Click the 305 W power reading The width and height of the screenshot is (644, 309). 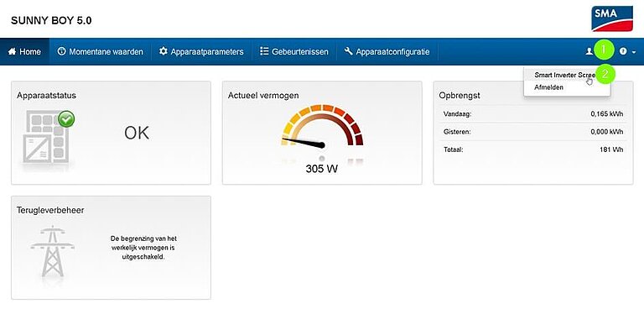point(322,169)
